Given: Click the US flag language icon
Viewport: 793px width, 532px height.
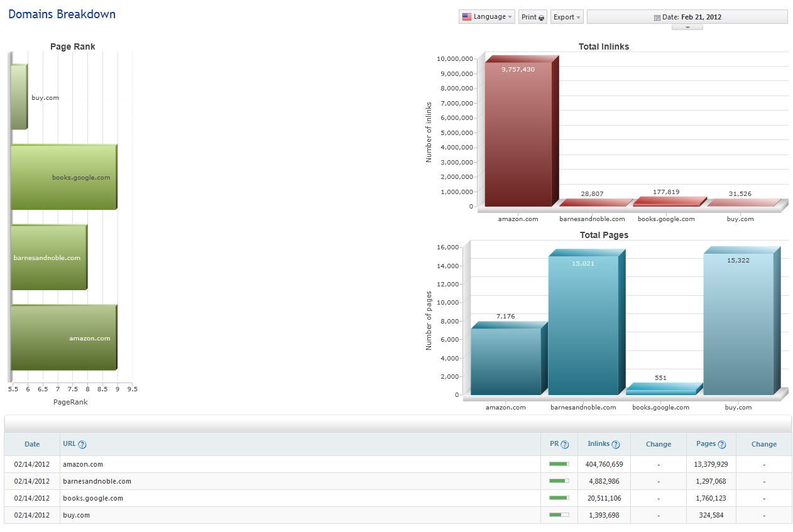Looking at the screenshot, I should pos(467,17).
